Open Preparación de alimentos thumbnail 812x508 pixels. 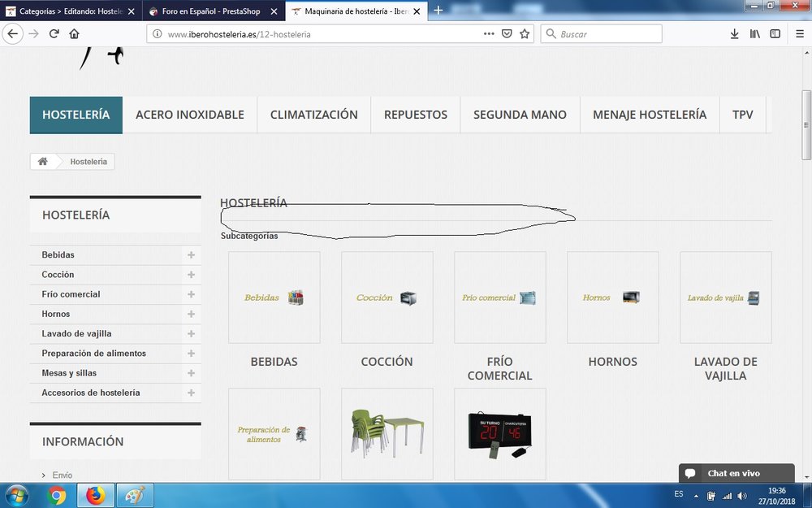(x=274, y=434)
